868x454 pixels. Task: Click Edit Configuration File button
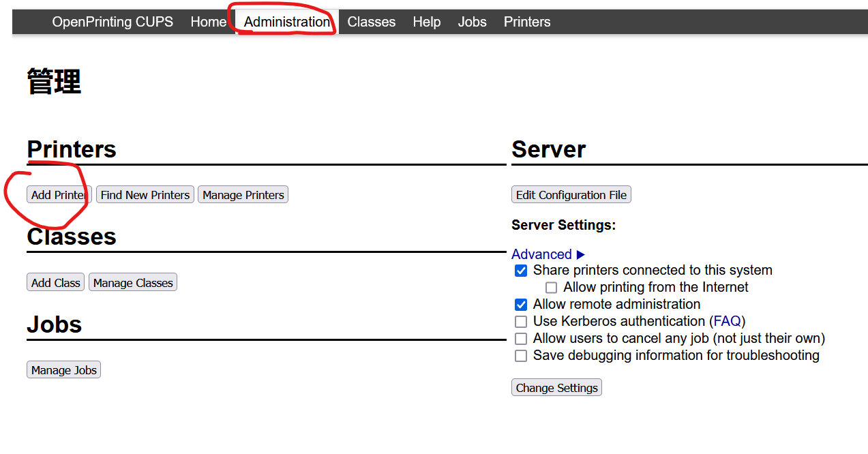[x=571, y=195]
